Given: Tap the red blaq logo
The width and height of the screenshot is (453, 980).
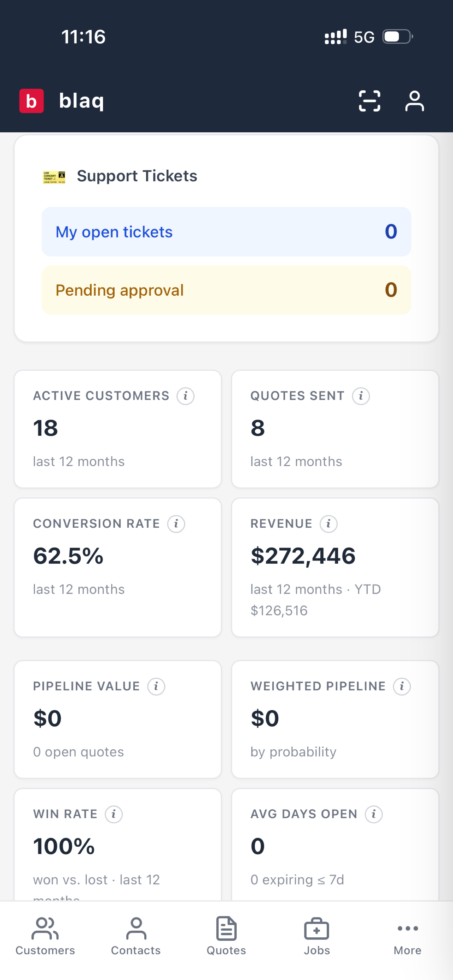Looking at the screenshot, I should 31,101.
